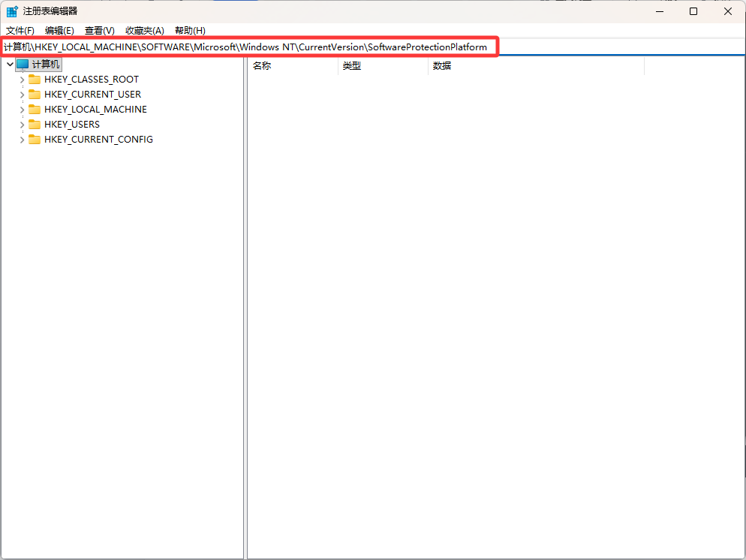
Task: Open the 文件(F) menu
Action: click(20, 31)
